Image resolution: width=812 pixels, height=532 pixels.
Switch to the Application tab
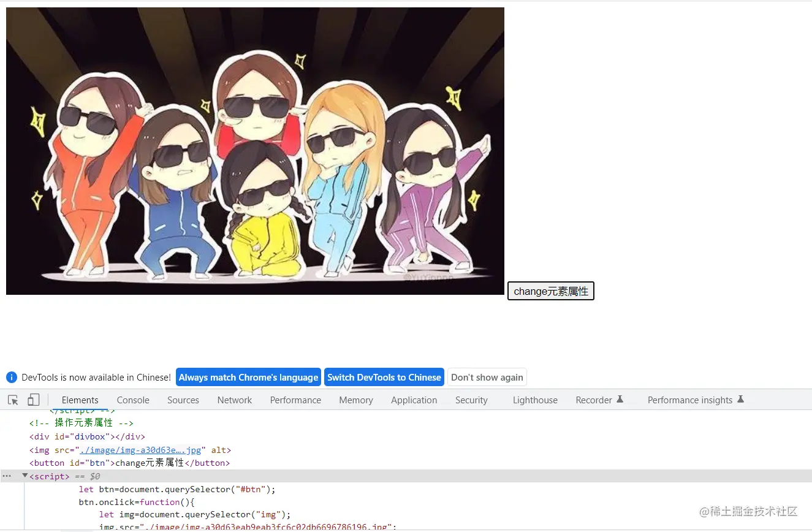point(414,400)
